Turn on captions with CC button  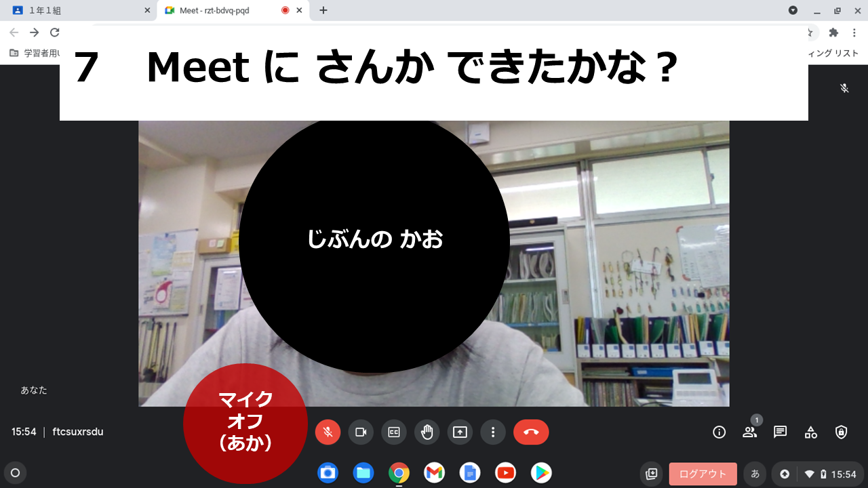pos(394,432)
